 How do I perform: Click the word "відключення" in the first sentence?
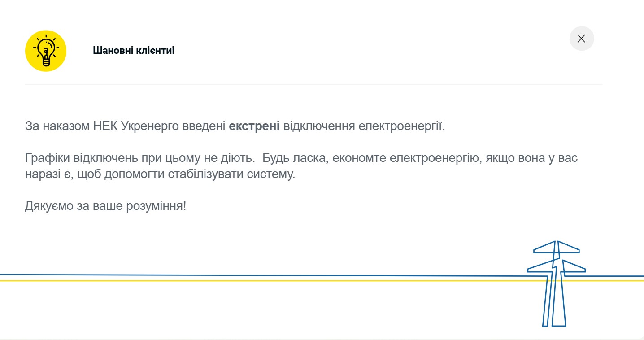pyautogui.click(x=319, y=126)
